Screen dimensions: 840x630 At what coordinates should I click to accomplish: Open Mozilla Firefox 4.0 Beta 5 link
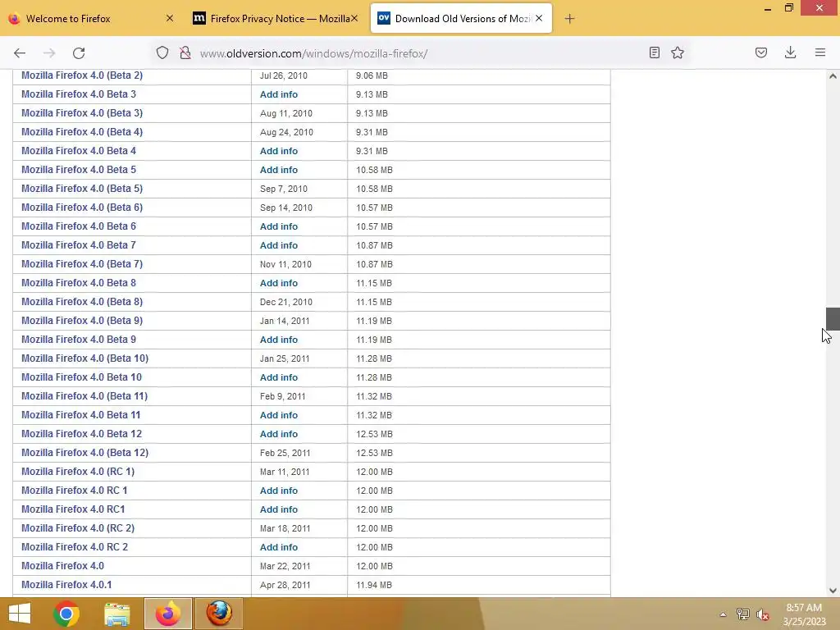pyautogui.click(x=79, y=170)
